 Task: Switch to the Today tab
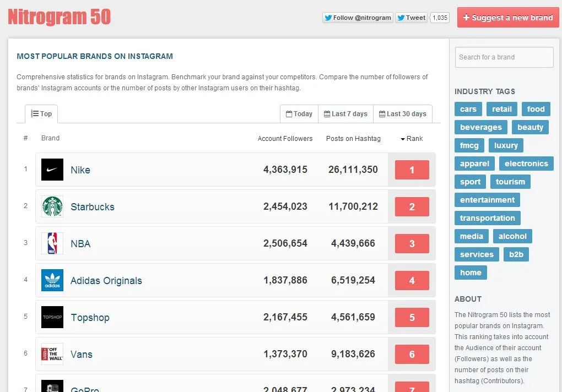(299, 114)
